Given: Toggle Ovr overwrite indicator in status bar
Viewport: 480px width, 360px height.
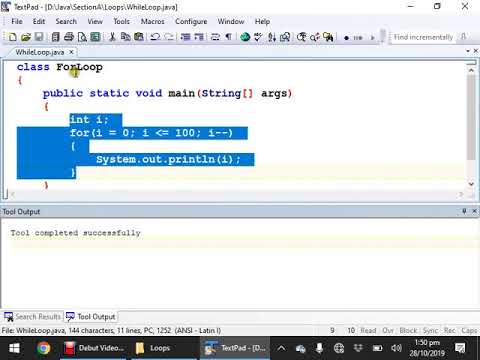Looking at the screenshot, I should (x=388, y=330).
